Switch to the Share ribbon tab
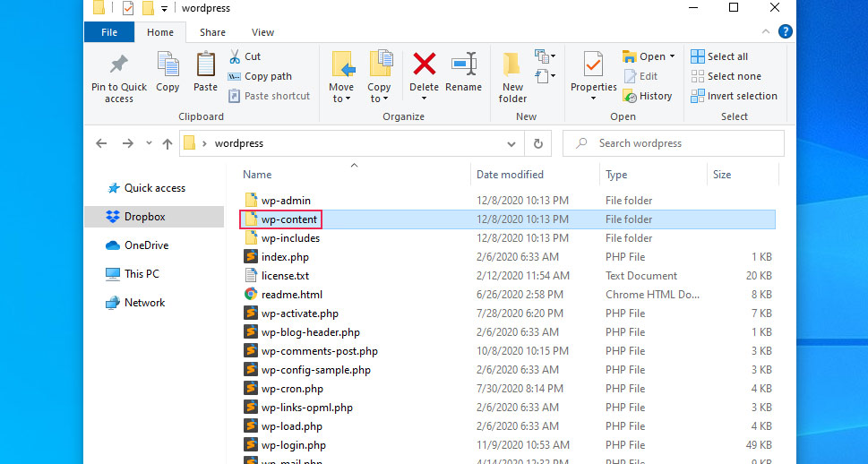868x464 pixels. 212,32
